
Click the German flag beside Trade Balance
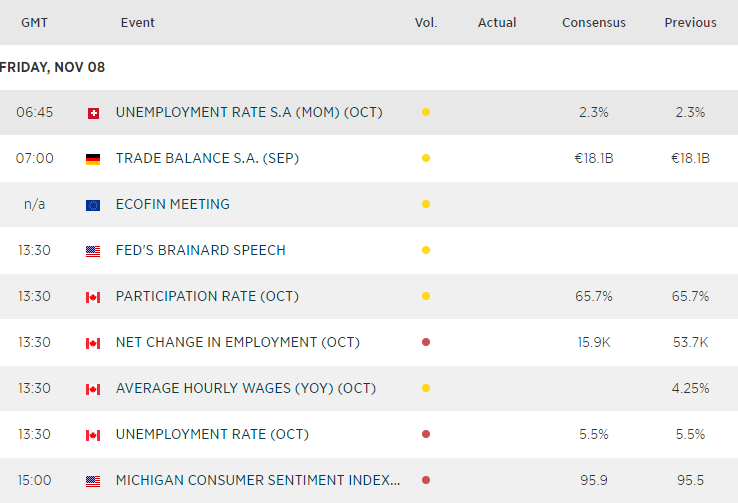click(93, 159)
